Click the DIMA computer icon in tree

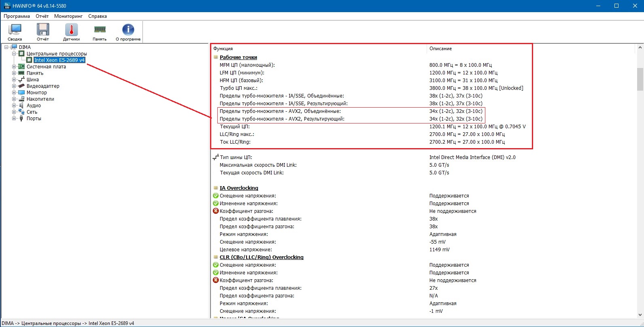(x=14, y=47)
